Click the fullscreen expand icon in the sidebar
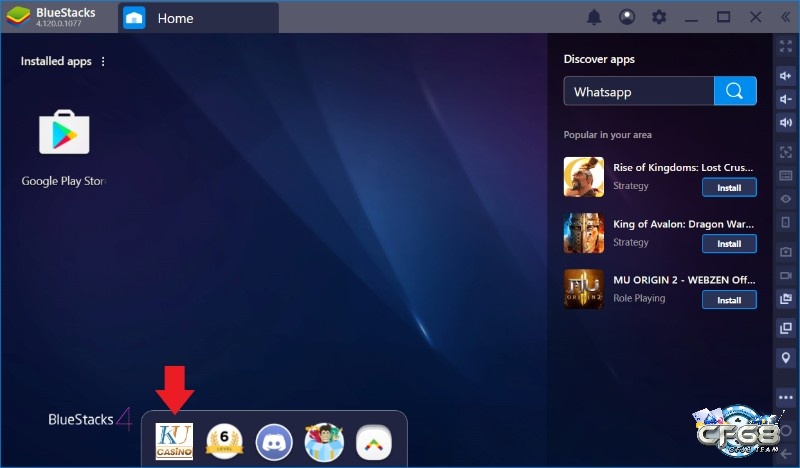Image resolution: width=800 pixels, height=468 pixels. click(x=786, y=46)
